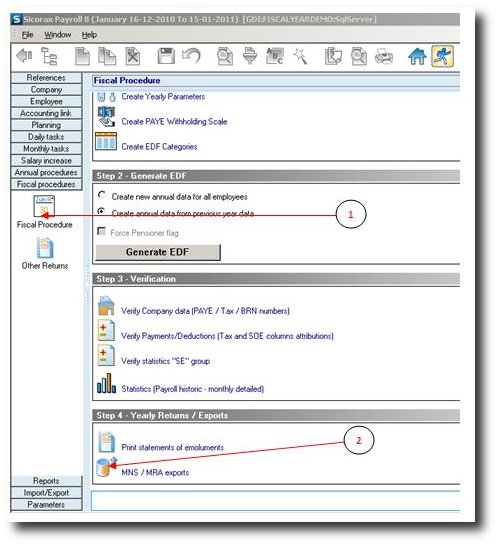Click the undo arrow toolbar icon
Screen dimensions: 498x545
191,56
